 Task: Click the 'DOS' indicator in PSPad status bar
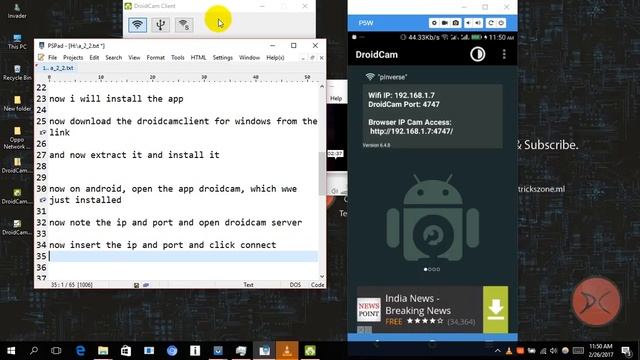point(295,284)
